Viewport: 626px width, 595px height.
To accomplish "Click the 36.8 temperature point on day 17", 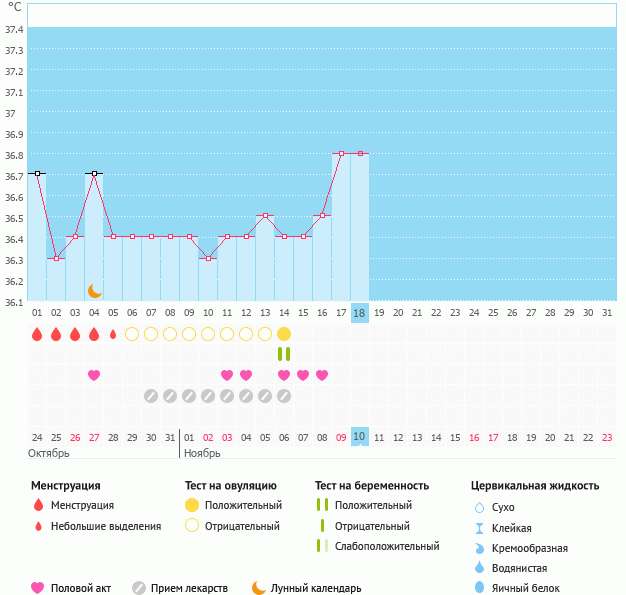I will coord(341,153).
